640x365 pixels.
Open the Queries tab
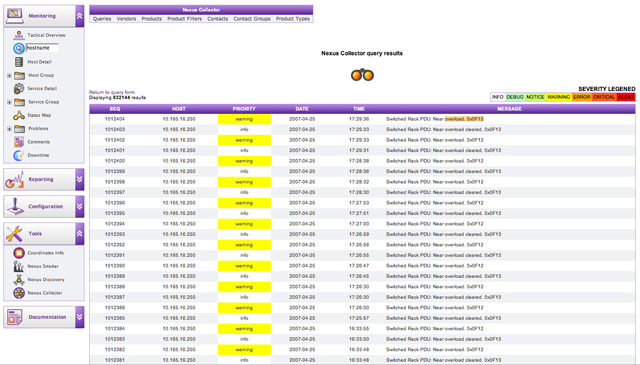[x=102, y=19]
